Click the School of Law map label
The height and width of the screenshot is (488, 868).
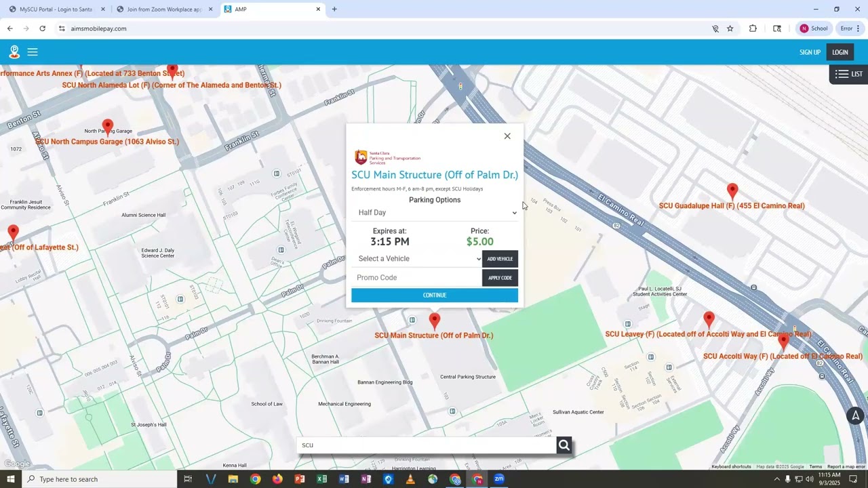[267, 404]
